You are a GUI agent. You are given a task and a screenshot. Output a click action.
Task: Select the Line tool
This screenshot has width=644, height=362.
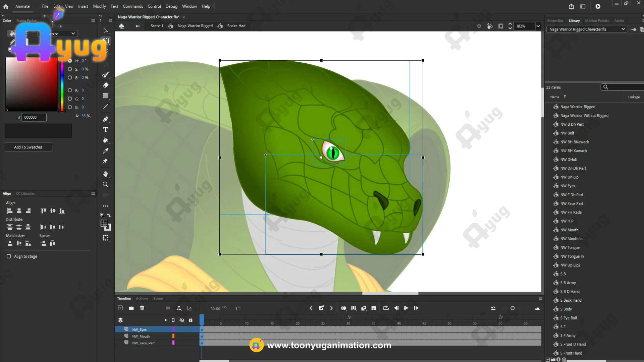click(x=105, y=107)
